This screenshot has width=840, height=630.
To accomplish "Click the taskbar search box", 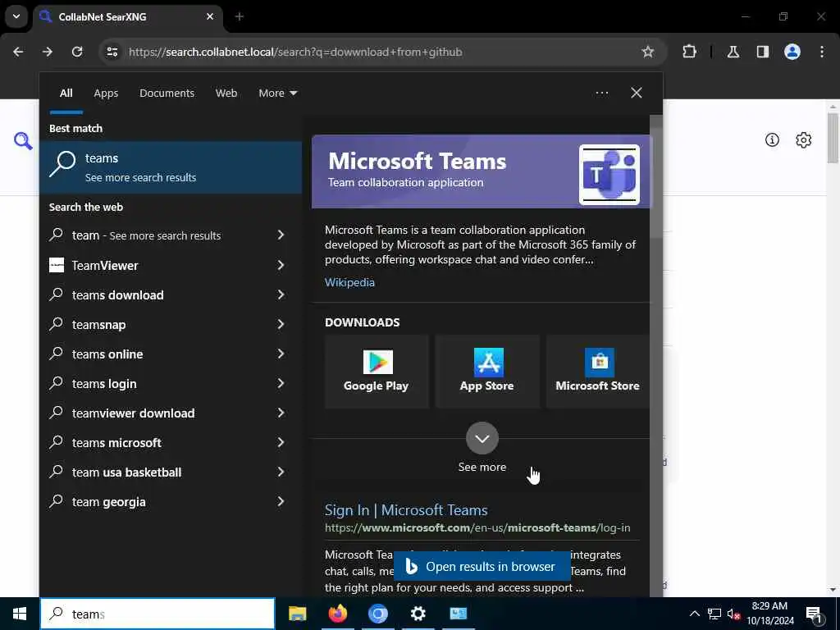I will coord(157,614).
